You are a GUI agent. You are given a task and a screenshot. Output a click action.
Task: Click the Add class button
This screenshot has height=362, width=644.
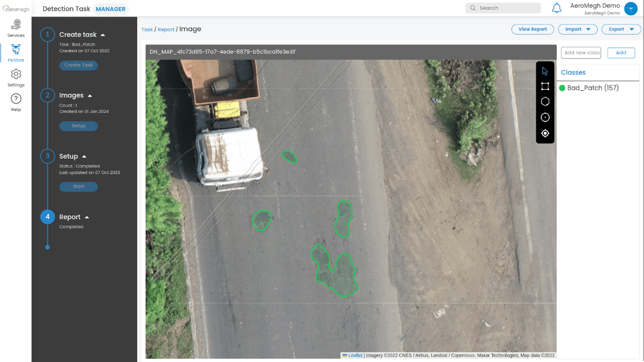[621, 53]
